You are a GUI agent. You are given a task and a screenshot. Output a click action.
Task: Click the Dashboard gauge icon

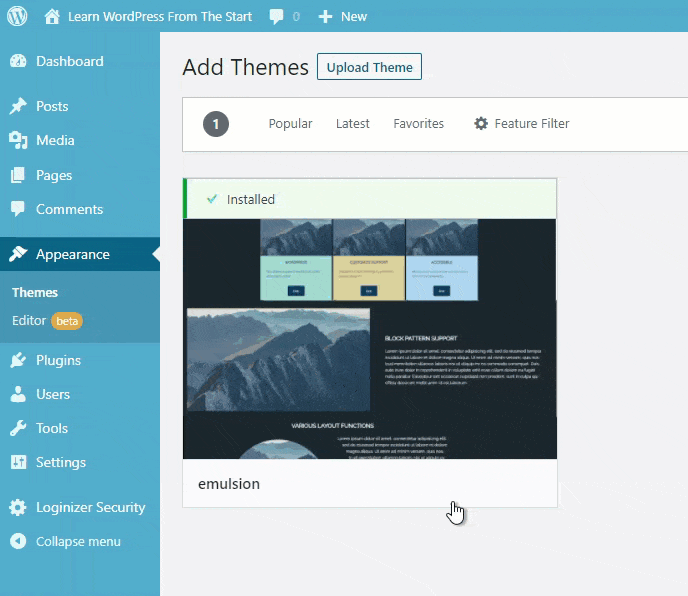coord(18,61)
